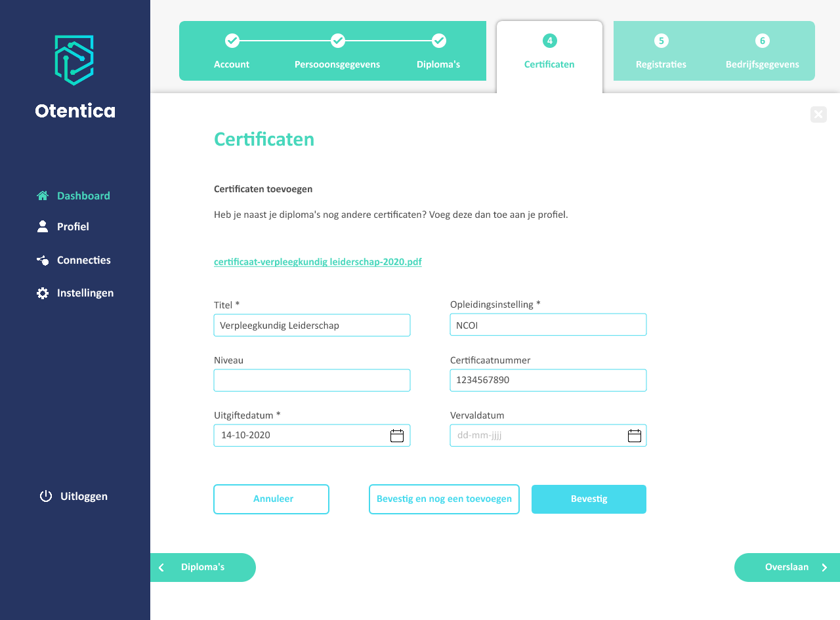Close the form with the X button
Image resolution: width=840 pixels, height=620 pixels.
(x=818, y=114)
